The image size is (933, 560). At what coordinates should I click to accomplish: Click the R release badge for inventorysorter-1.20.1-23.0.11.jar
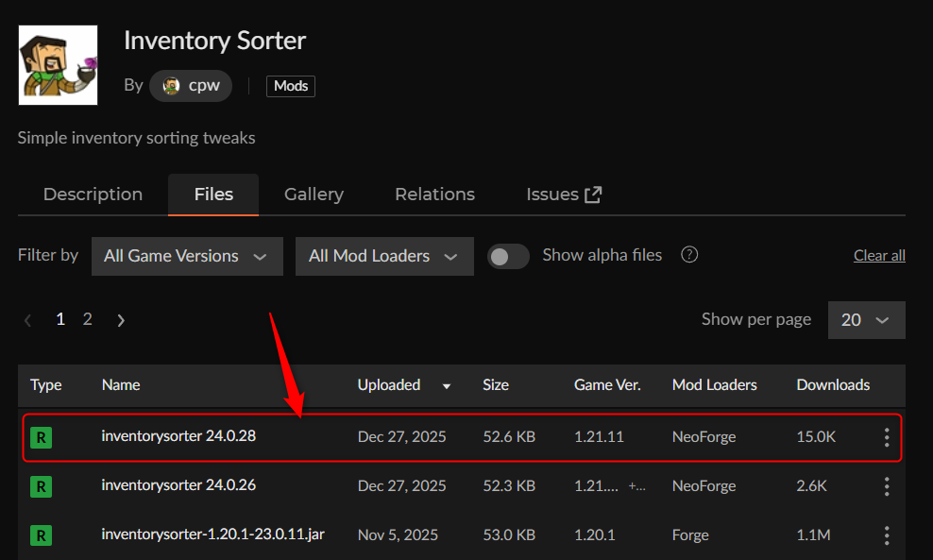(x=41, y=535)
